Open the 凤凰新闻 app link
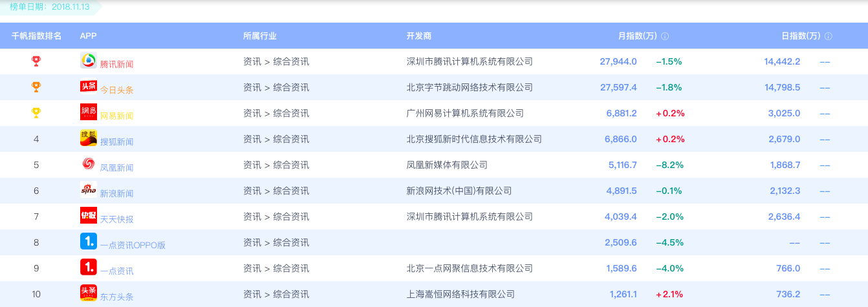 point(116,167)
